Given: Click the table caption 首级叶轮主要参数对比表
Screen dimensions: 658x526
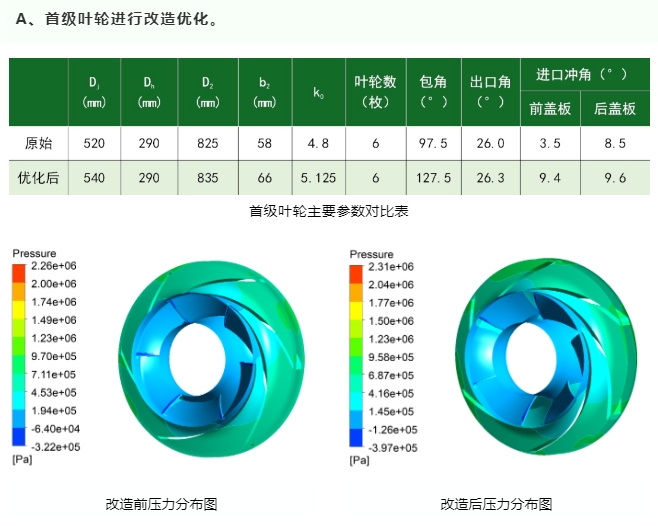Looking at the screenshot, I should point(329,211).
